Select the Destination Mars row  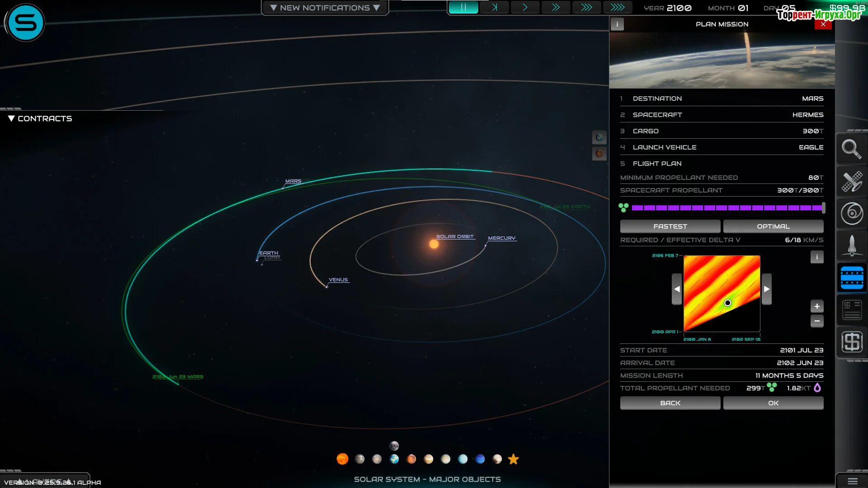(722, 99)
